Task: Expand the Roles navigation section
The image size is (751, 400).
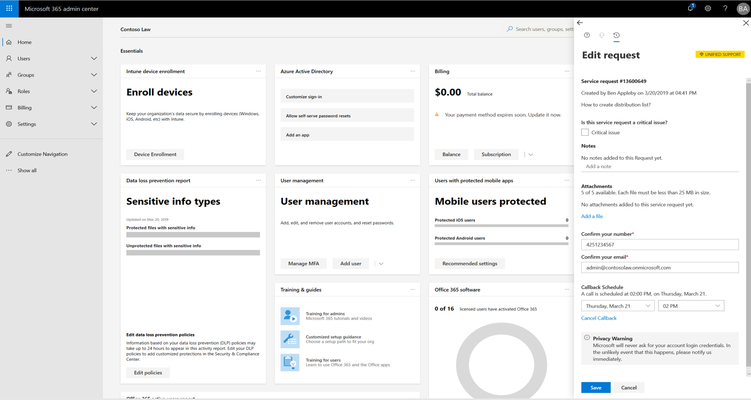Action: coord(94,91)
